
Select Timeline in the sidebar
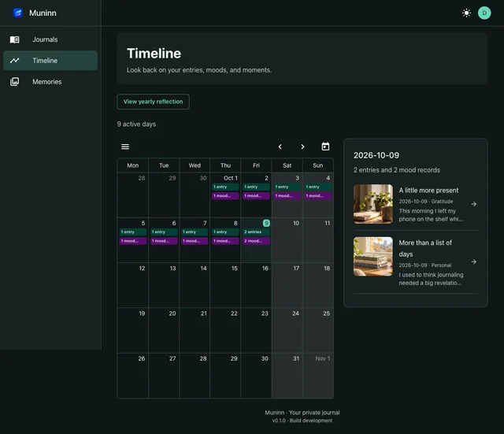pos(50,61)
